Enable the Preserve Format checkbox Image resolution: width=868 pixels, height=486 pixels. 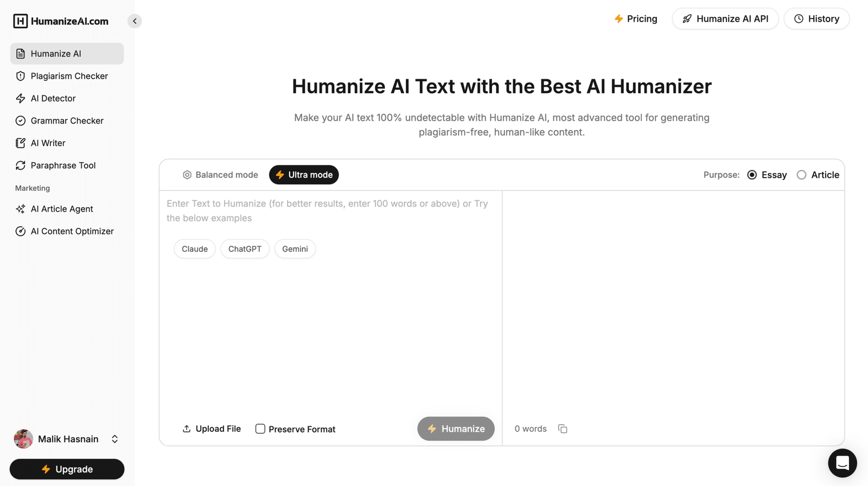[260, 429]
